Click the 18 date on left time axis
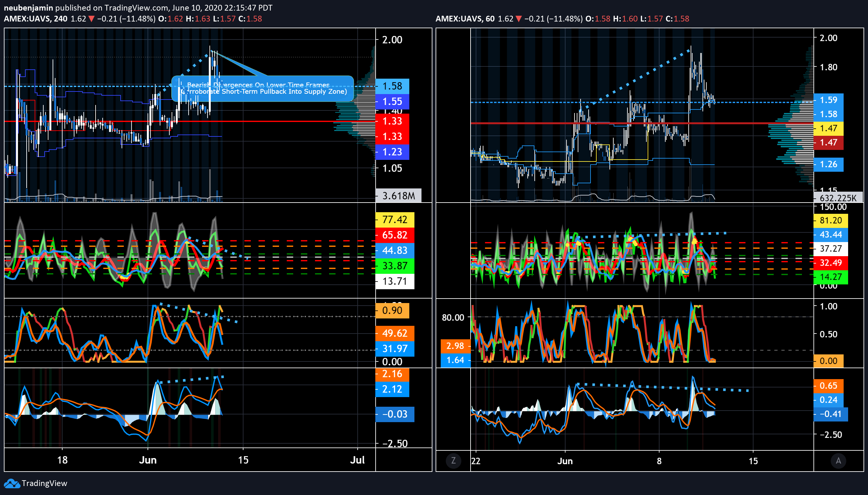Image resolution: width=868 pixels, height=495 pixels. pos(62,460)
